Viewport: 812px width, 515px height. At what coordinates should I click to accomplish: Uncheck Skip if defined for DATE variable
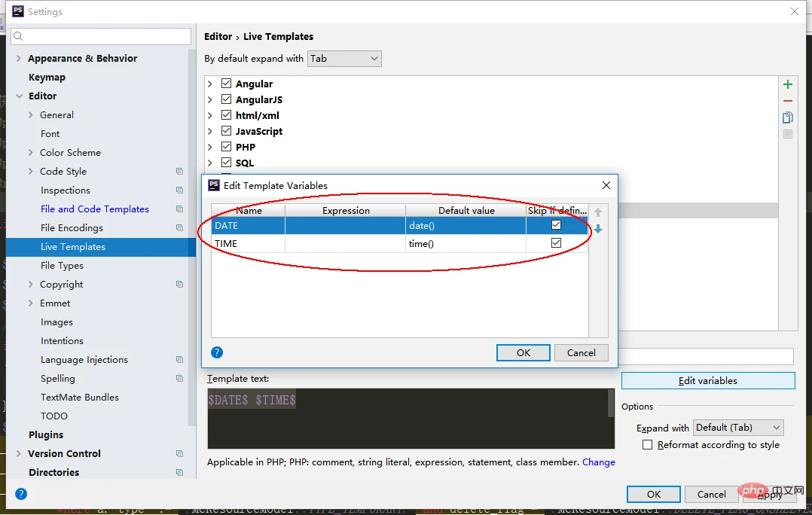[x=556, y=225]
